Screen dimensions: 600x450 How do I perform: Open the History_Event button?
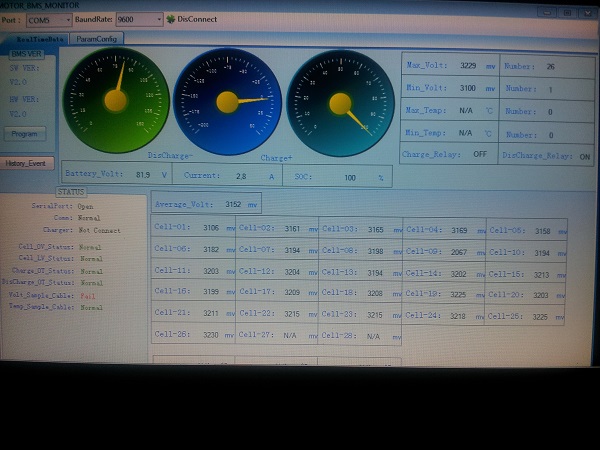pos(25,163)
